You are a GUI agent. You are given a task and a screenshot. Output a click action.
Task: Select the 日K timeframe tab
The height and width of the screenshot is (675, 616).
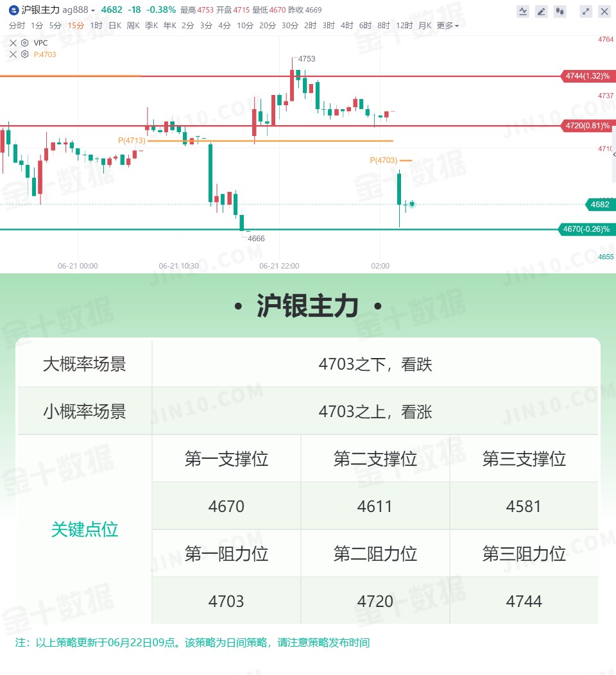115,26
